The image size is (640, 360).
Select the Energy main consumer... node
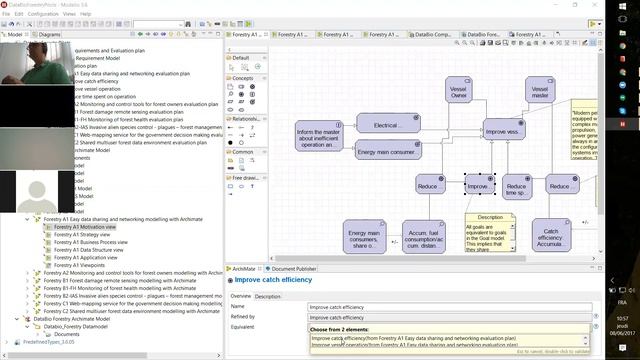[388, 149]
